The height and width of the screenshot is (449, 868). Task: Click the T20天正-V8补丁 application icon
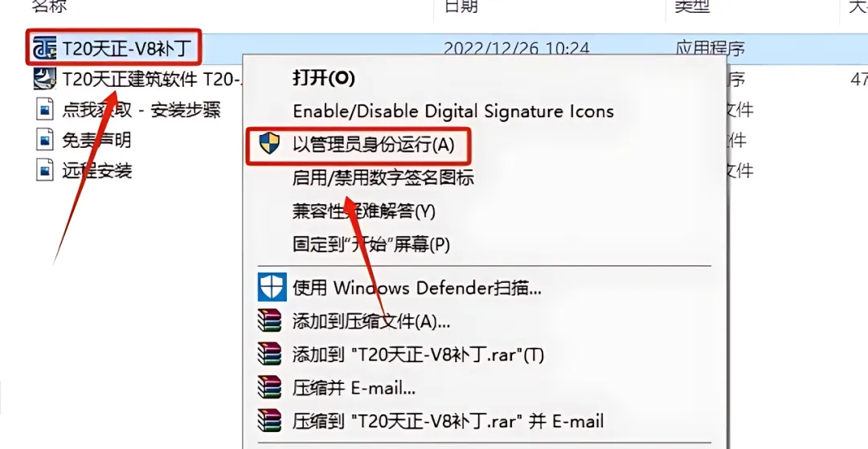(x=45, y=48)
